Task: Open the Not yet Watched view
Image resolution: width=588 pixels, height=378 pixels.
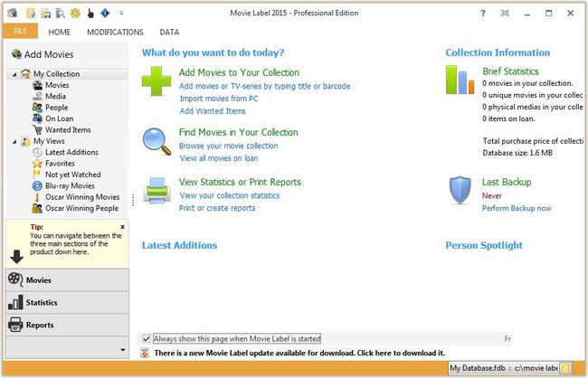Action: (67, 175)
